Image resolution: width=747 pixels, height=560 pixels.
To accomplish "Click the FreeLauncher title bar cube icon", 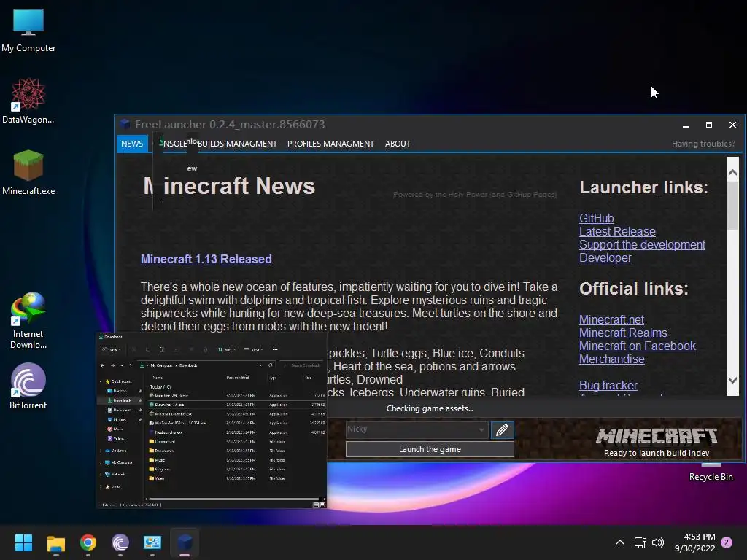I will point(125,124).
